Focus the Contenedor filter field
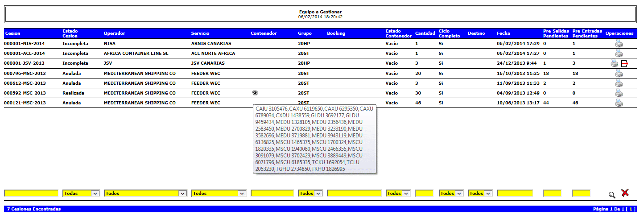 coord(272,194)
